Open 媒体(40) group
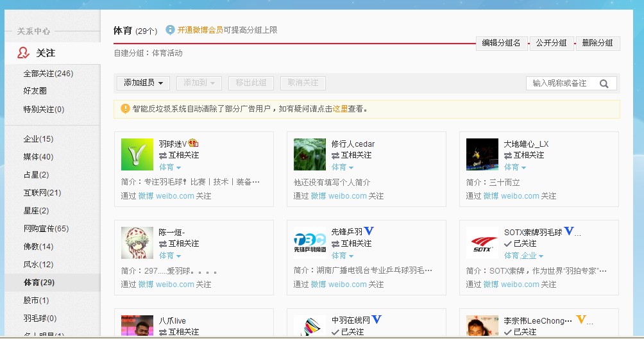The width and height of the screenshot is (644, 339). (38, 157)
